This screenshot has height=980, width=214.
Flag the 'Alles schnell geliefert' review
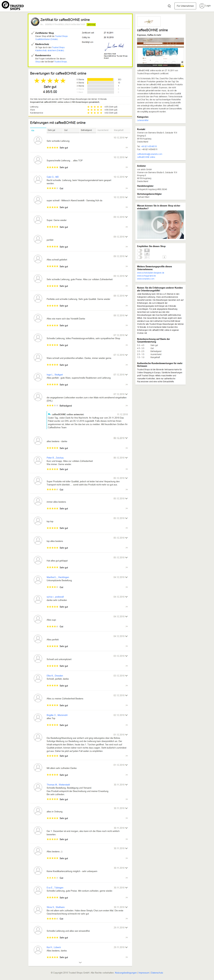[127, 266]
